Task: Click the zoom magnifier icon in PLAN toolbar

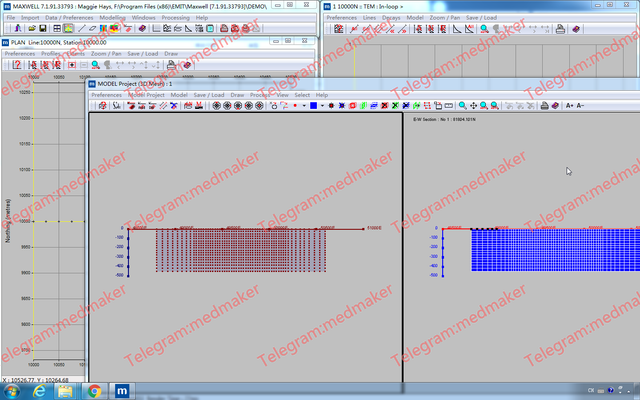Action: 96,65
